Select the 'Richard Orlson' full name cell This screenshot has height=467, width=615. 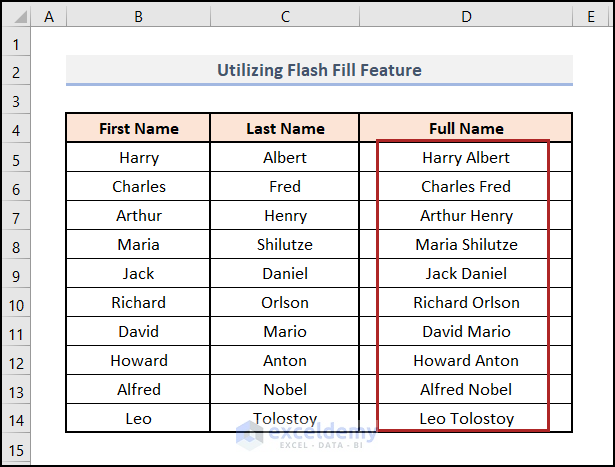click(x=465, y=303)
